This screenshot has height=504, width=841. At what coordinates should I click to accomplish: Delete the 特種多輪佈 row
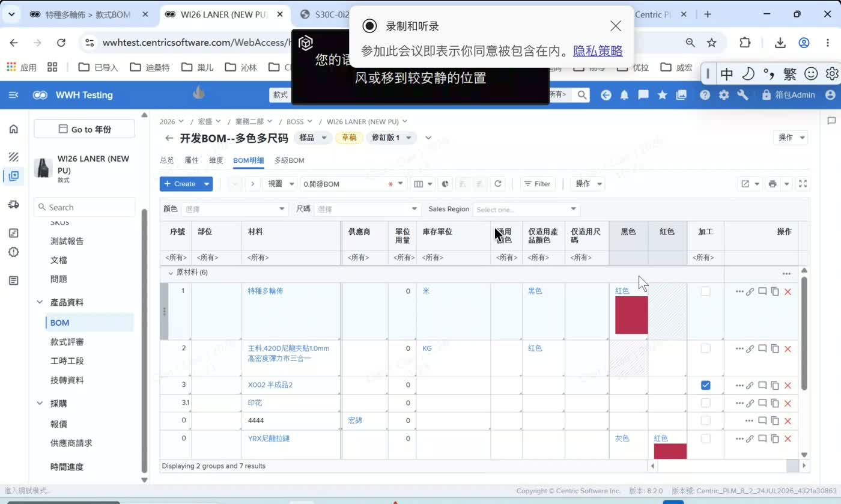coord(788,292)
